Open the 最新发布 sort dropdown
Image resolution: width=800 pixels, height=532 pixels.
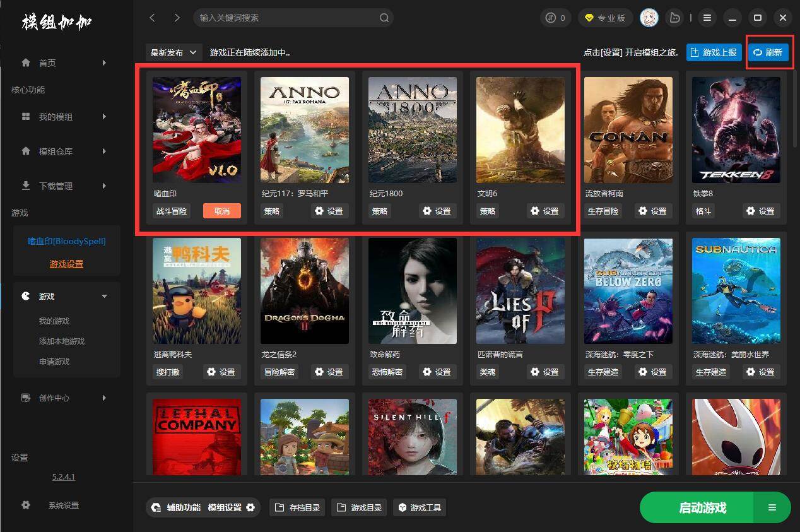(x=173, y=52)
